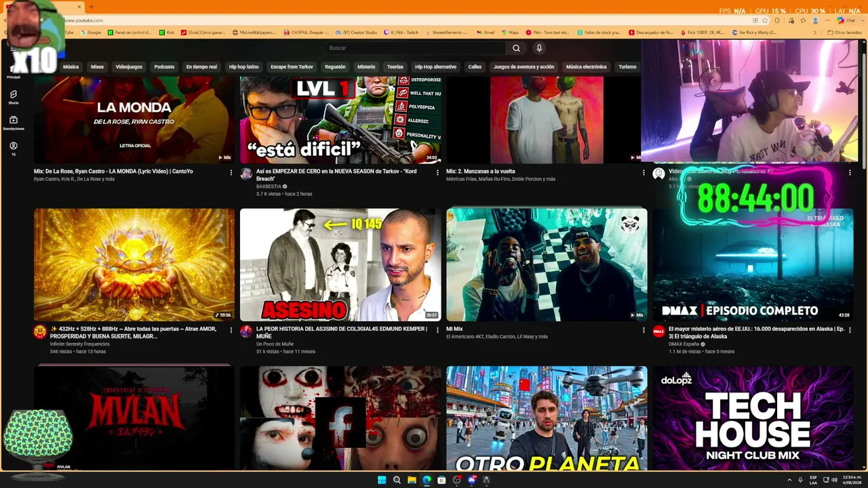Open the Otros favoritos bookmarks folder
Screen dimensions: 868x488
[845, 33]
